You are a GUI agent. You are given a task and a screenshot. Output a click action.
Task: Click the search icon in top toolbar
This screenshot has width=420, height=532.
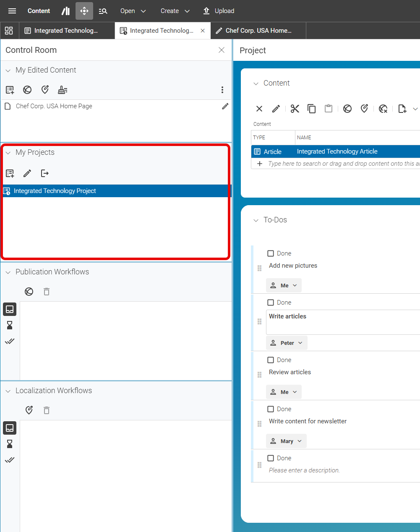coord(103,11)
